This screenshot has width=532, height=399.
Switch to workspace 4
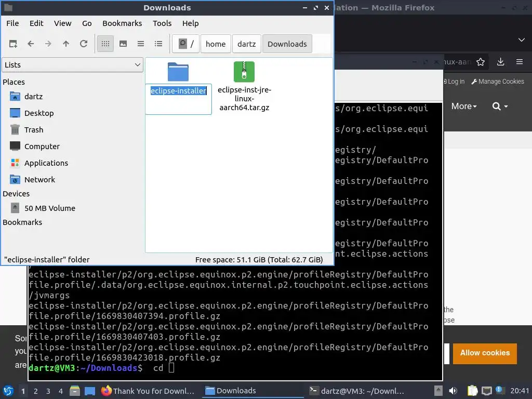[x=61, y=391]
